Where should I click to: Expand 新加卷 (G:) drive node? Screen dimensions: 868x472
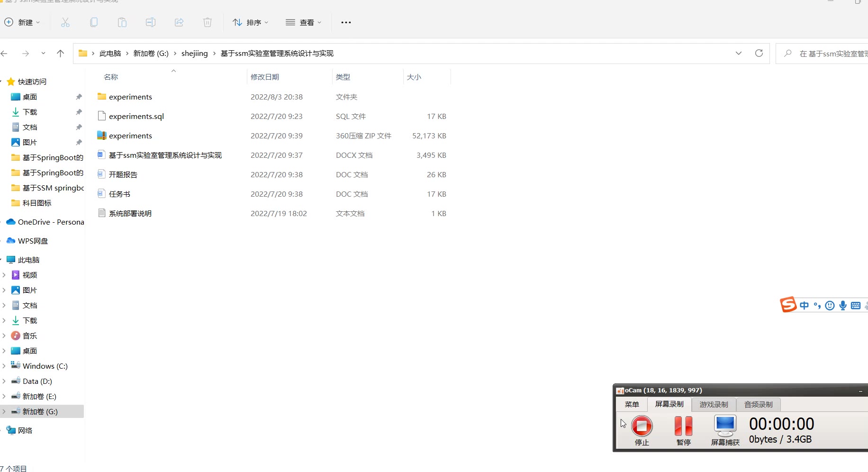(x=4, y=411)
